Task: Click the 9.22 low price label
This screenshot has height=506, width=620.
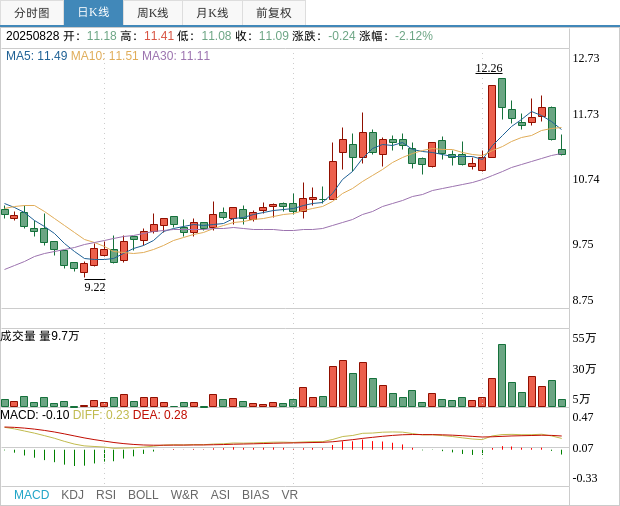Action: 95,287
